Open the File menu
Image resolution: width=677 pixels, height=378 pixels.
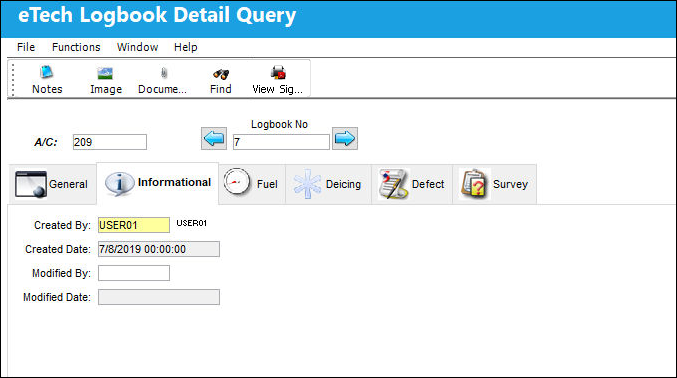[26, 47]
